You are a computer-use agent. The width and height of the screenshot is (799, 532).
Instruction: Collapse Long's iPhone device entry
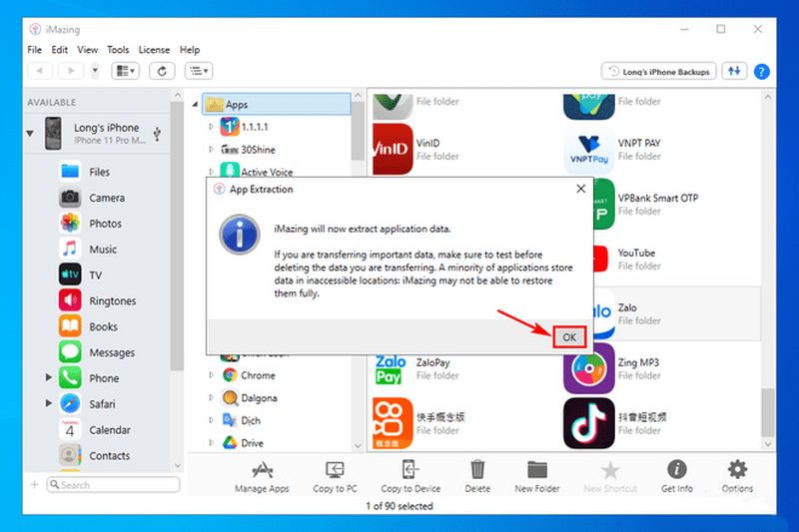tap(30, 134)
